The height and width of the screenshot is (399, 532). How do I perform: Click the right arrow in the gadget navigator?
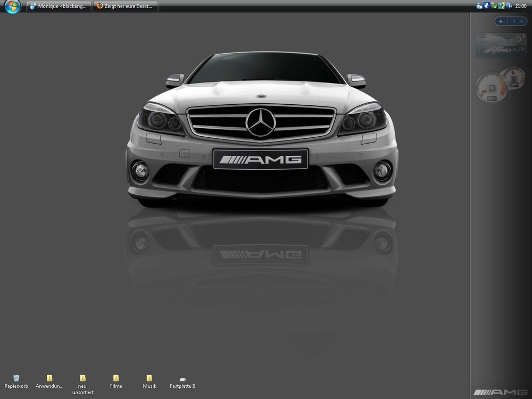point(522,21)
